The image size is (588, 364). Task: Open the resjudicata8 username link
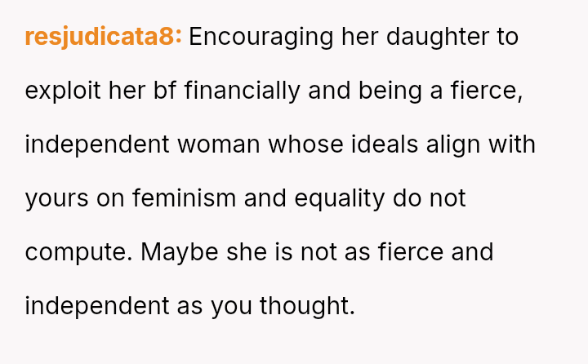coord(103,37)
